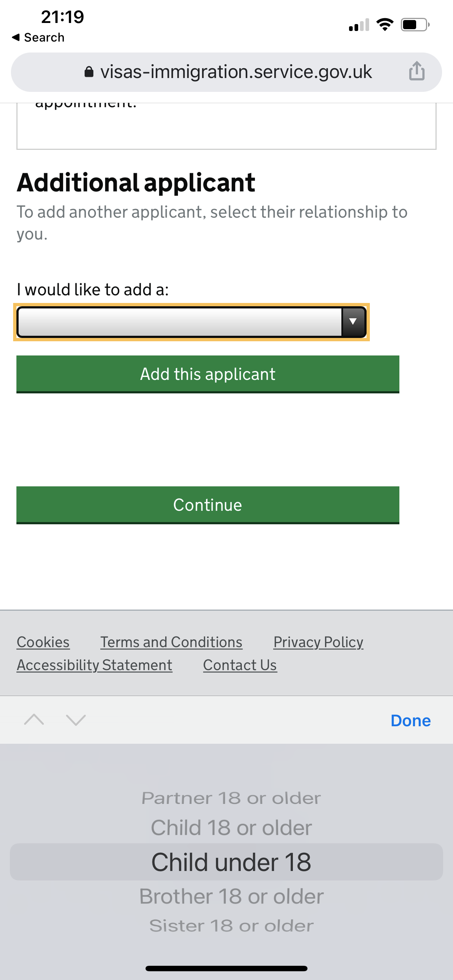Tap the battery status icon

pyautogui.click(x=415, y=25)
